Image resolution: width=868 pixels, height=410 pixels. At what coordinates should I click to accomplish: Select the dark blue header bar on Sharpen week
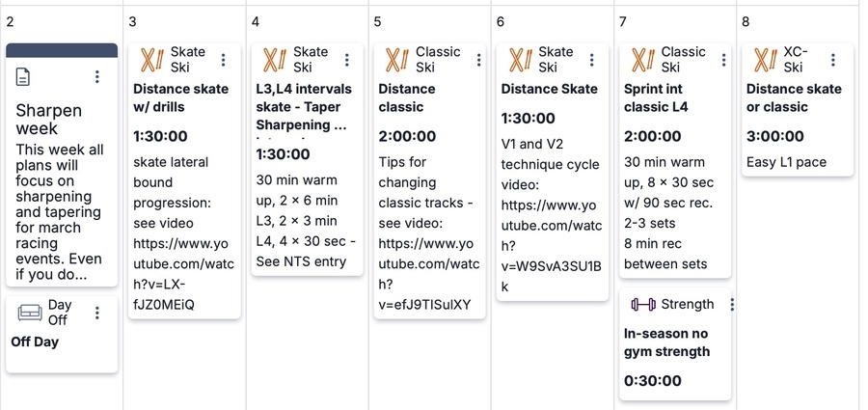(x=62, y=50)
